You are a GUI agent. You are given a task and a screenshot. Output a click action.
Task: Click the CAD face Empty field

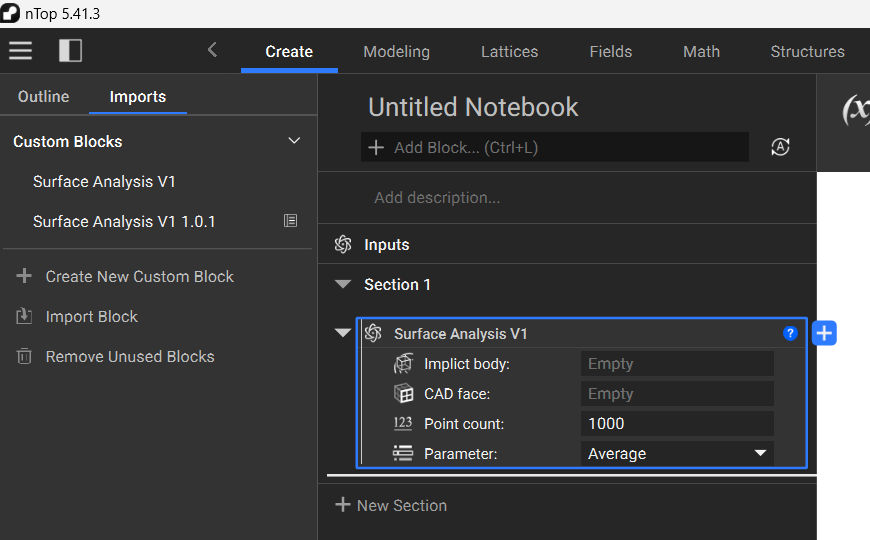(x=677, y=393)
